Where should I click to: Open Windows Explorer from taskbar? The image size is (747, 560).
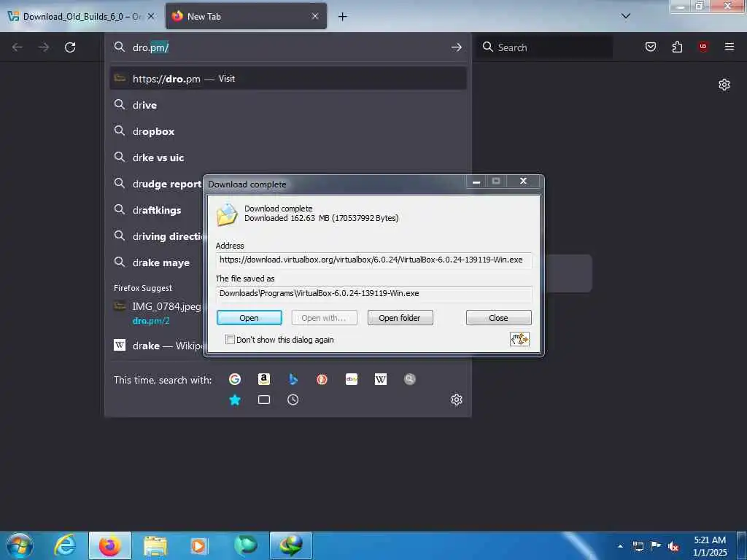[155, 546]
